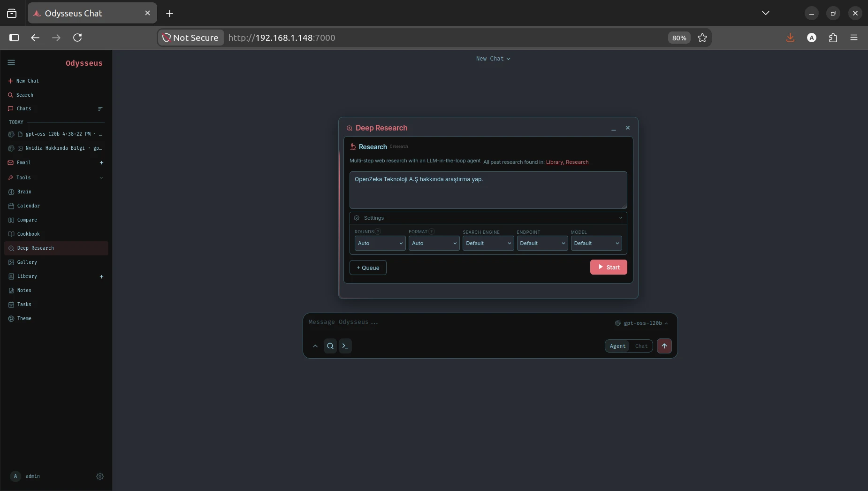The width and height of the screenshot is (868, 491).
Task: Open the browser extensions icon
Action: tap(833, 38)
